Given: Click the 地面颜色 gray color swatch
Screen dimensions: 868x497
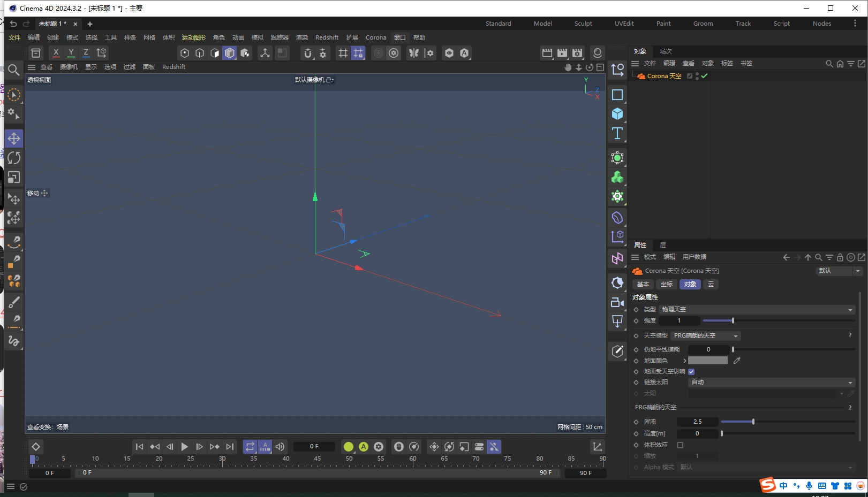Looking at the screenshot, I should pyautogui.click(x=708, y=361).
